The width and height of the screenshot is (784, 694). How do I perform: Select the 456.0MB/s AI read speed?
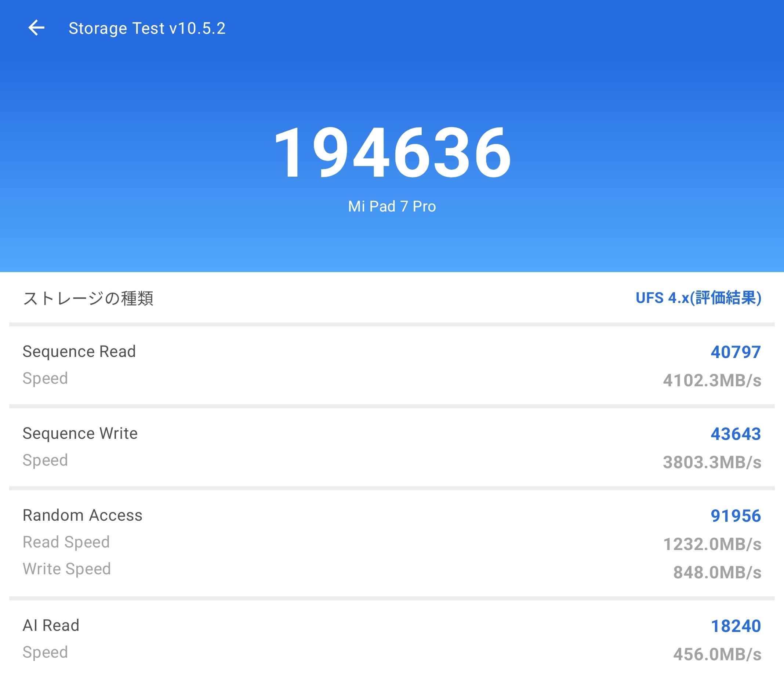point(717,654)
